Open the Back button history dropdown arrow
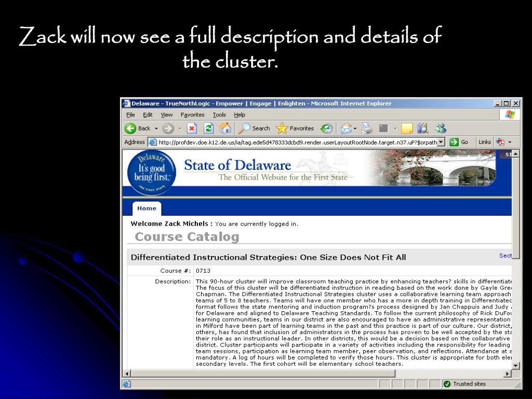The image size is (532, 399). click(x=156, y=129)
